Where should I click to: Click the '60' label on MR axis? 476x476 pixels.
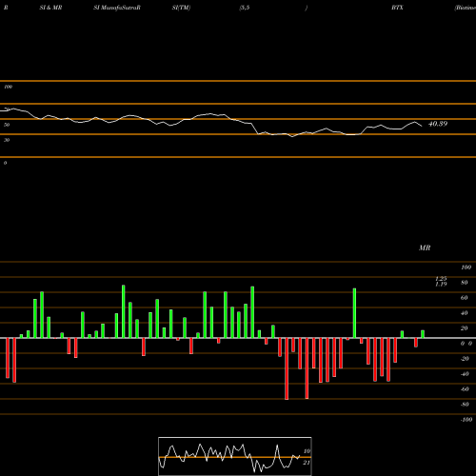click(465, 298)
